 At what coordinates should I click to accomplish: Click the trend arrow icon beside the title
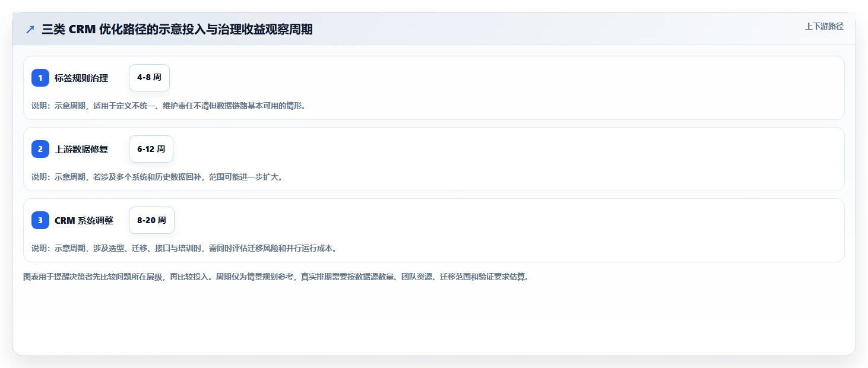click(x=30, y=30)
